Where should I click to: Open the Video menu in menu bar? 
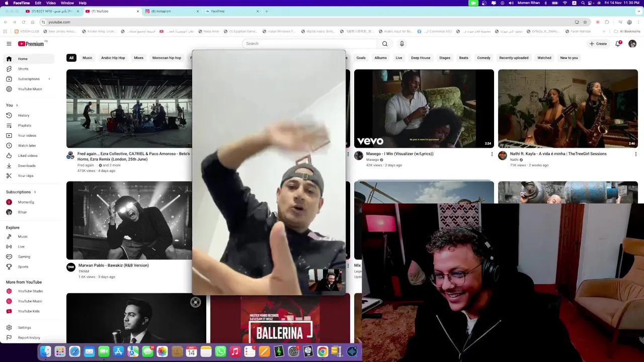(x=51, y=3)
